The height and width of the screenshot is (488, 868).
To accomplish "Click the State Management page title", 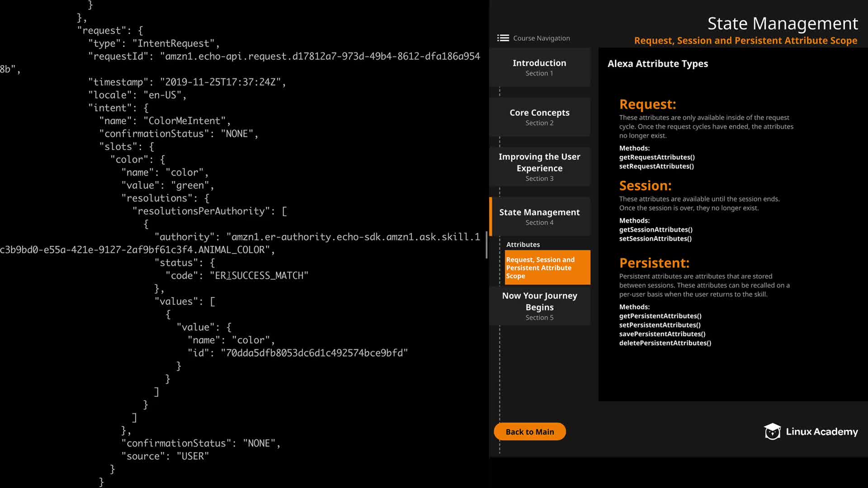I will [x=782, y=23].
